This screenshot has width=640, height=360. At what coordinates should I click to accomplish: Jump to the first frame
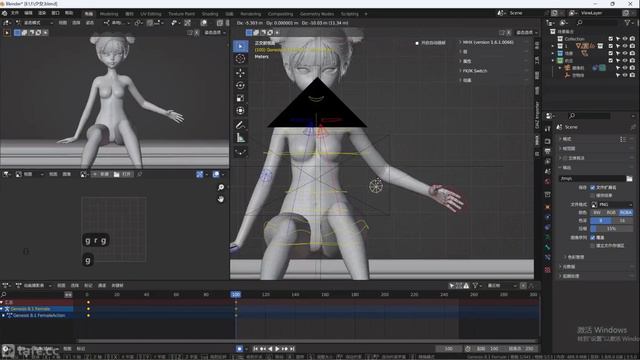(256, 349)
